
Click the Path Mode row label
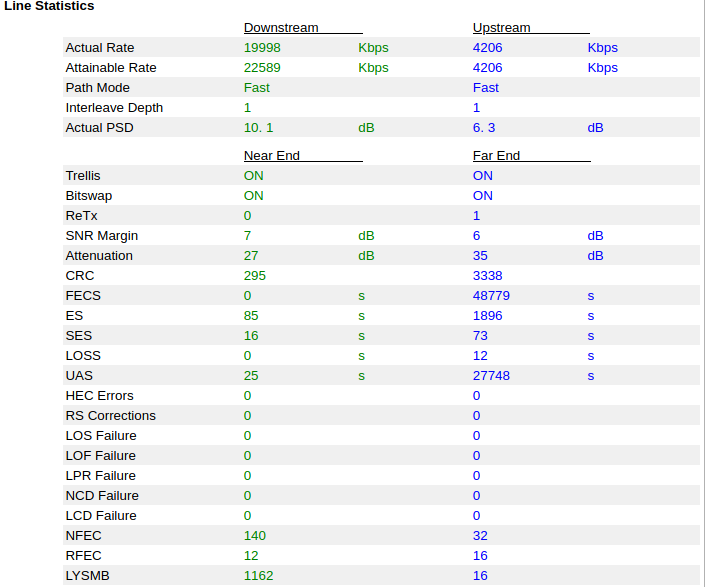[x=97, y=88]
